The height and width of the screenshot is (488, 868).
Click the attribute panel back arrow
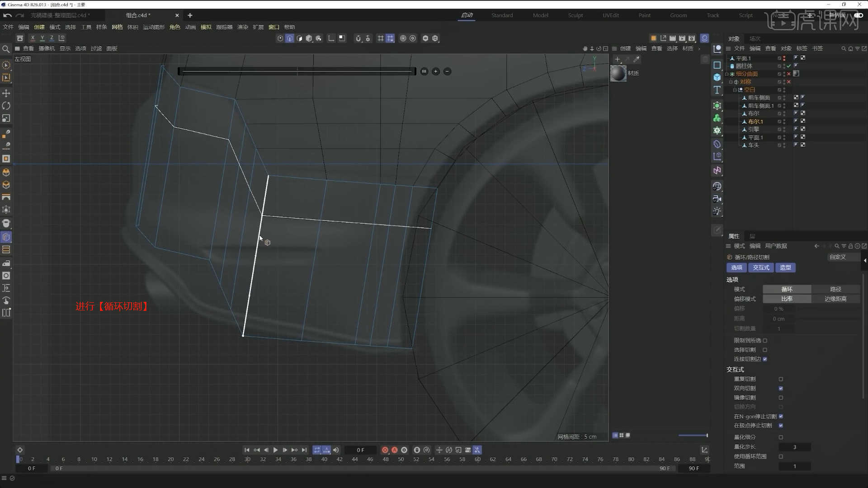[816, 246]
